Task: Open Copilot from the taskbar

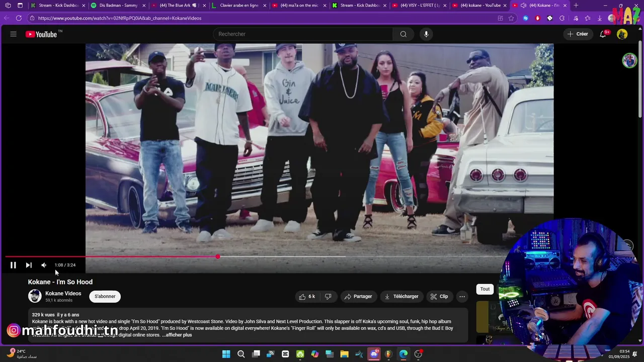Action: click(x=315, y=354)
